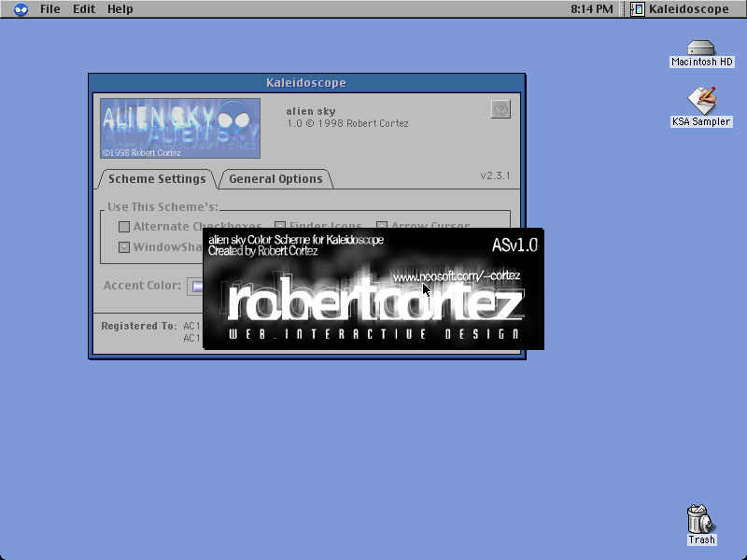The width and height of the screenshot is (747, 560).
Task: Open the Accent Color swatch popup
Action: point(195,287)
